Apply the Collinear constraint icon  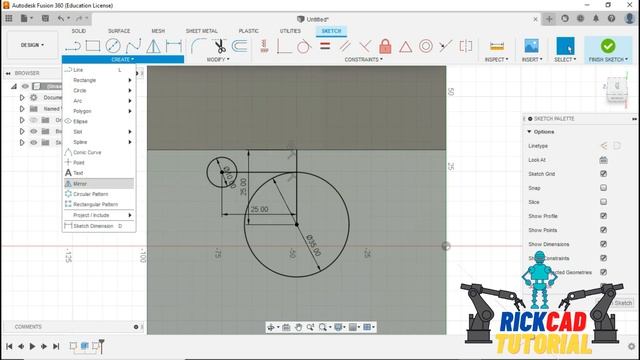tap(445, 46)
